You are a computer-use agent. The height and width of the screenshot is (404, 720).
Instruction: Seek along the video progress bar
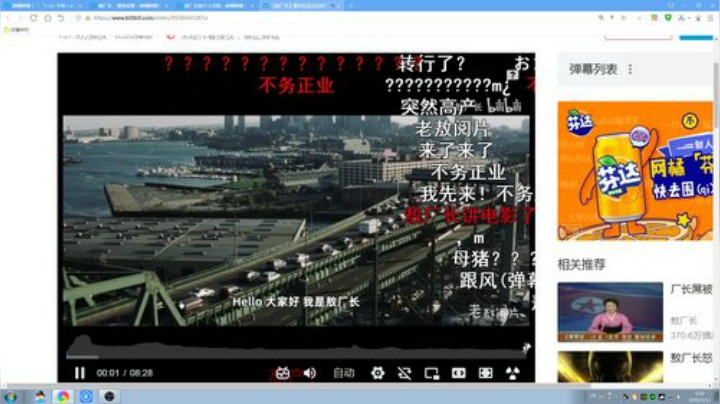(296, 356)
